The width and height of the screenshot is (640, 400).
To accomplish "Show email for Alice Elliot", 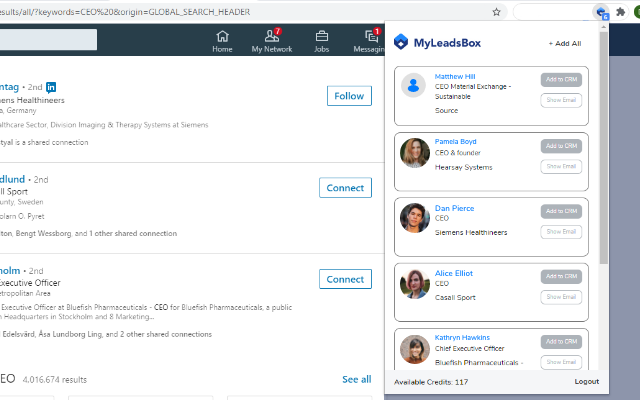I will pyautogui.click(x=561, y=297).
